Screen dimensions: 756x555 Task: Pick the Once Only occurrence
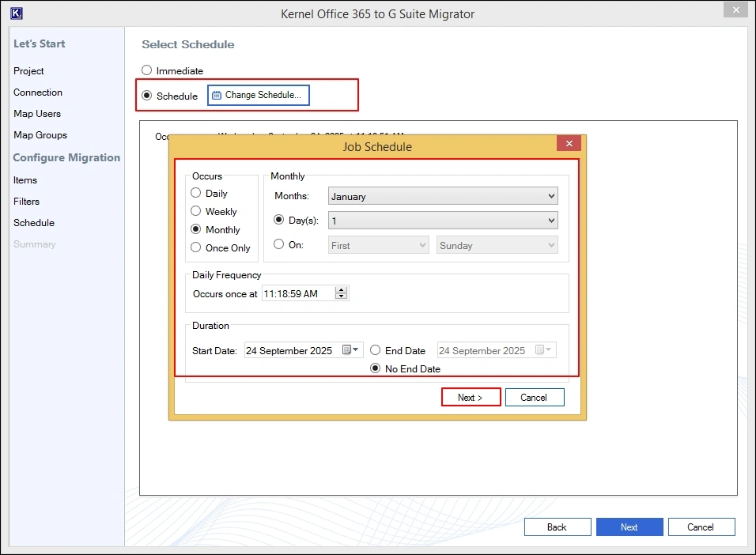(196, 247)
